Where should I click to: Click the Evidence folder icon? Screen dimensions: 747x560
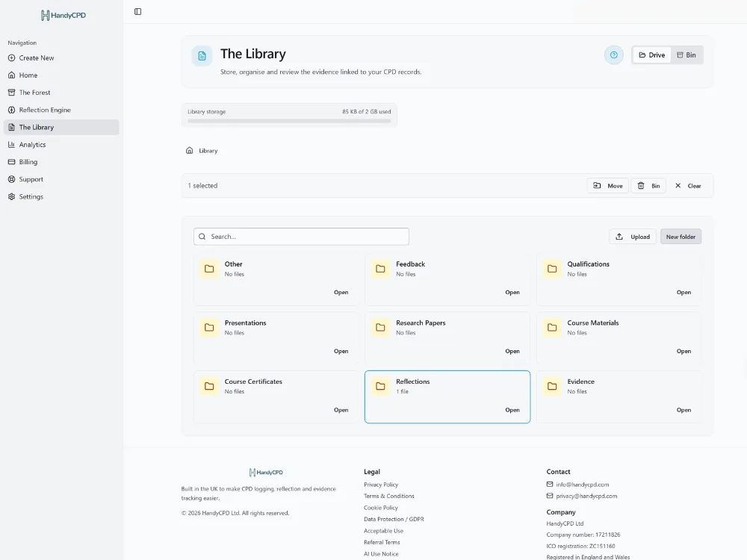(x=552, y=386)
